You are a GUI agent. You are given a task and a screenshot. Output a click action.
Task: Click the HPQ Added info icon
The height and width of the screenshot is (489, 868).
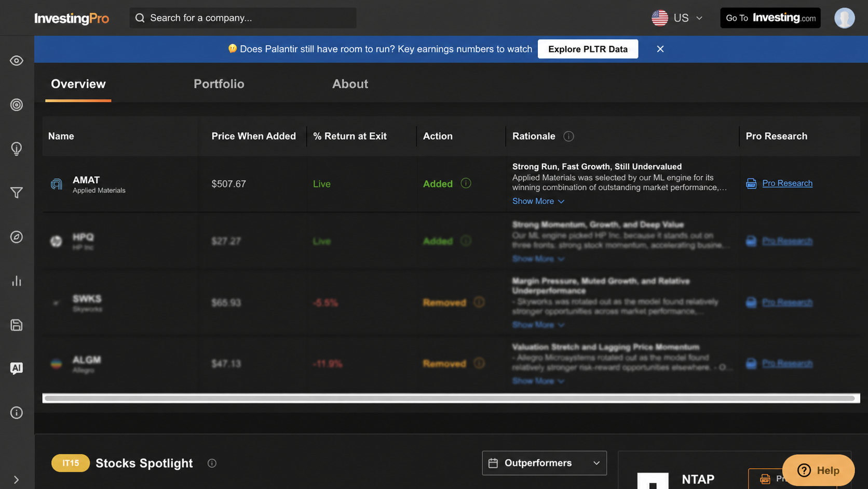tap(466, 241)
